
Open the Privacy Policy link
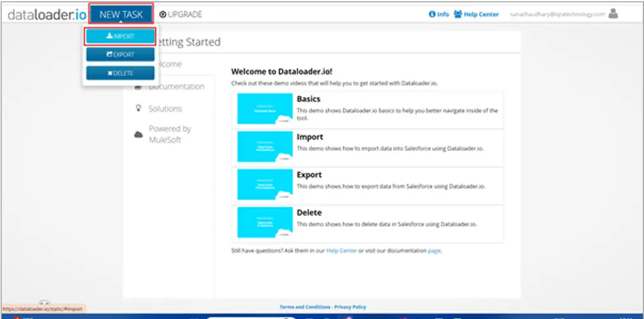tap(350, 307)
